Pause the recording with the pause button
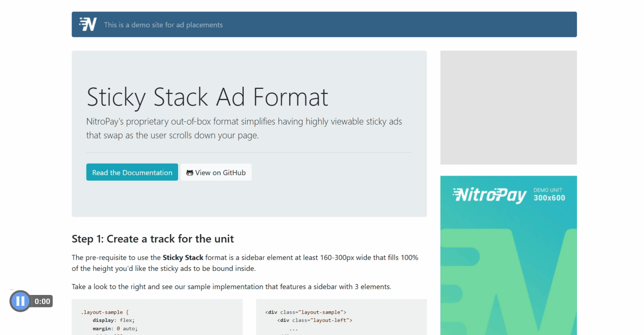 20,301
